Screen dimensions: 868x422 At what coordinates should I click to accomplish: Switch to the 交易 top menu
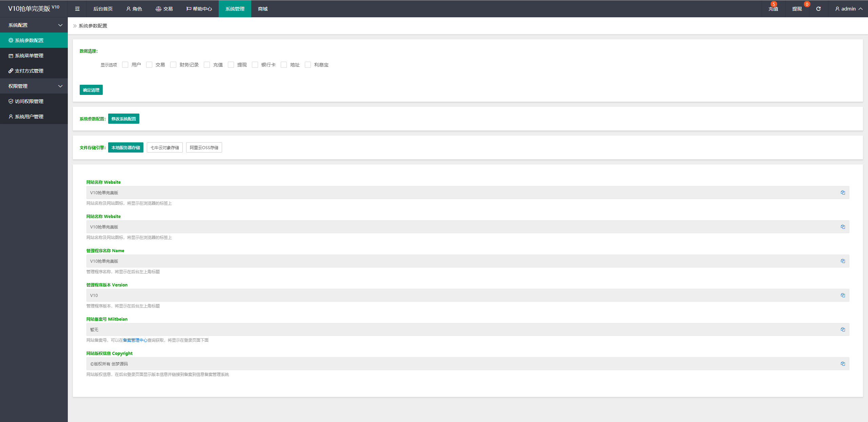(164, 9)
